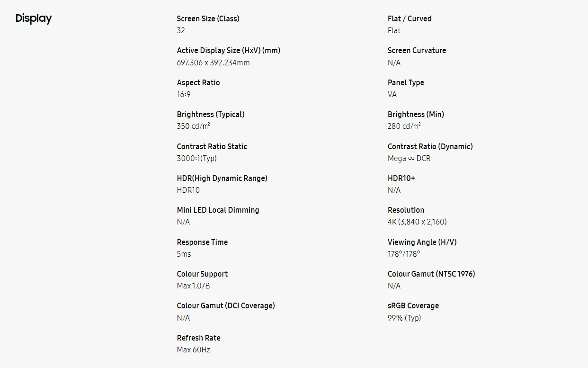This screenshot has width=588, height=368.
Task: Click the 5ms response time value
Action: coord(184,254)
